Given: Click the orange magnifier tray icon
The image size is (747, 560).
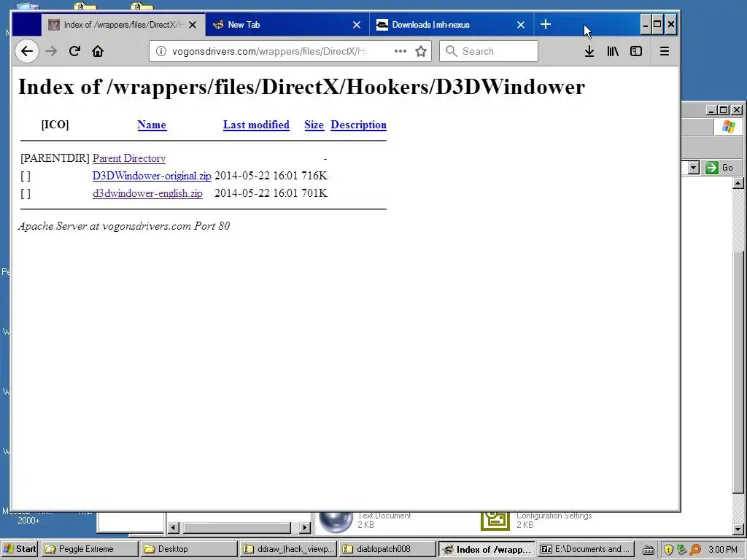Looking at the screenshot, I should 695,550.
